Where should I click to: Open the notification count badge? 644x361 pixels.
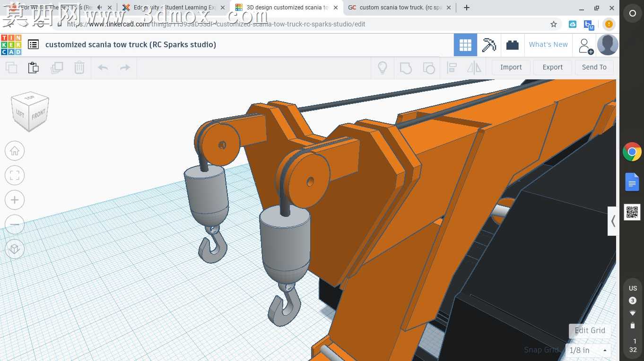pos(633,301)
